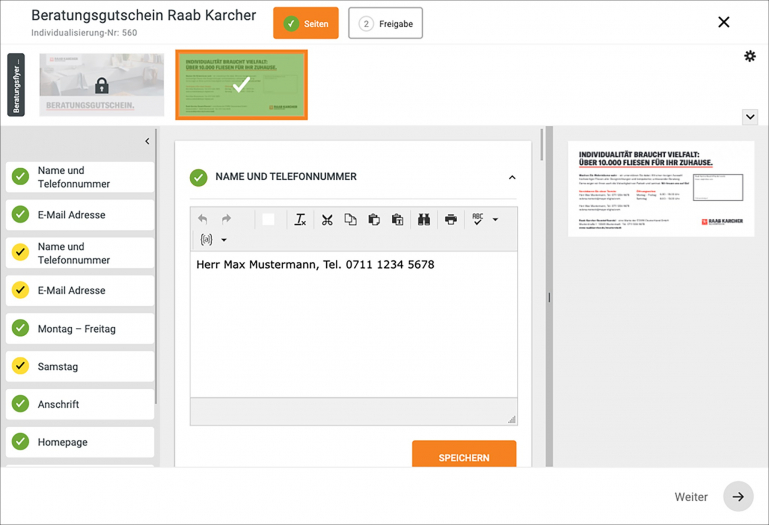The image size is (769, 525).
Task: Run the ABC spell check
Action: (x=478, y=219)
